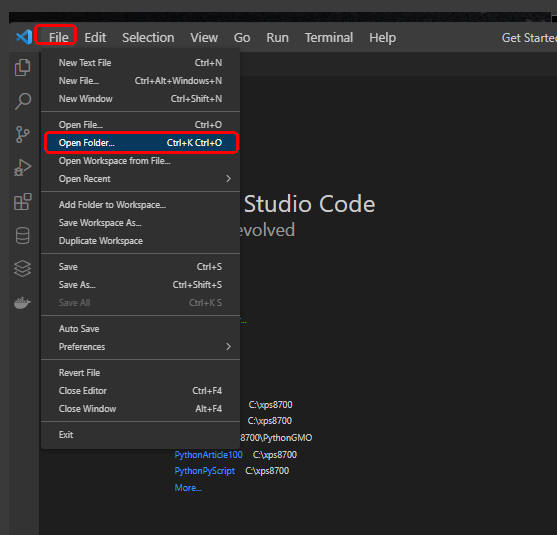Choose Open File...

(x=140, y=125)
